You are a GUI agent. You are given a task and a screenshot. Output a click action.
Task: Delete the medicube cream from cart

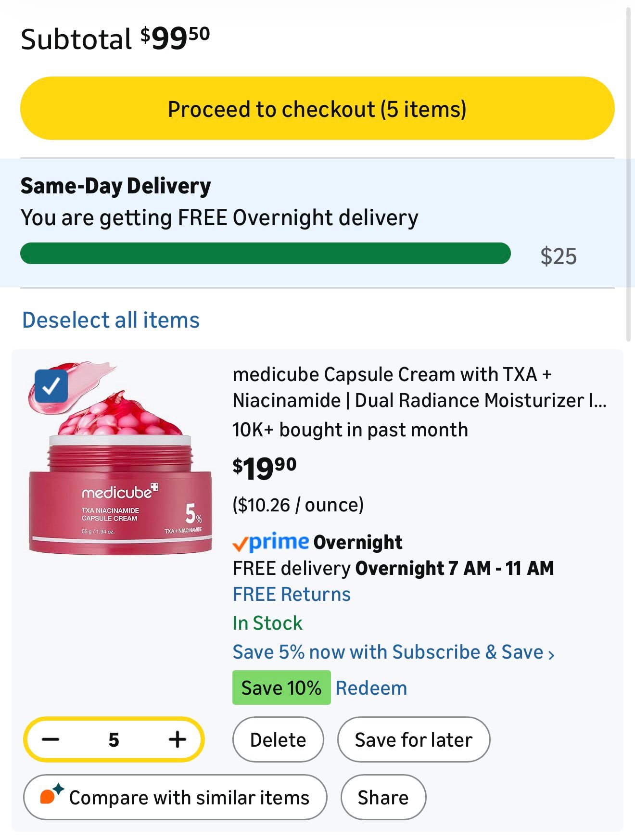tap(278, 739)
